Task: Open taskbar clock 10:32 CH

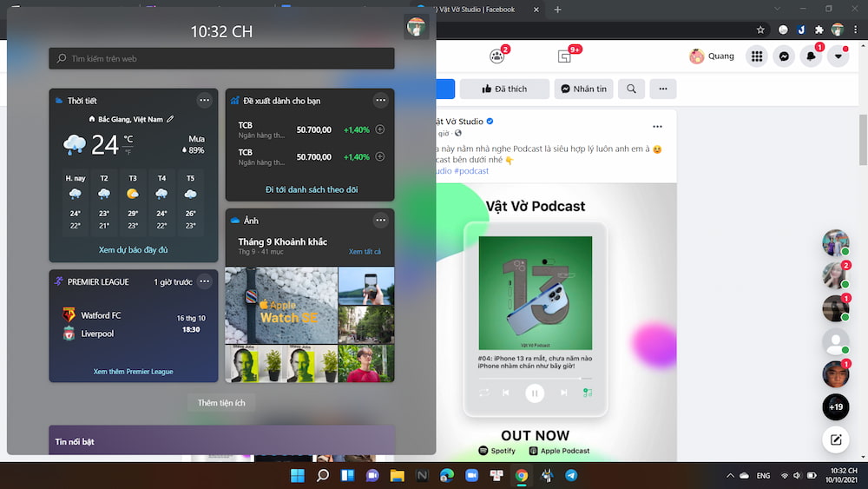Action: click(x=843, y=475)
